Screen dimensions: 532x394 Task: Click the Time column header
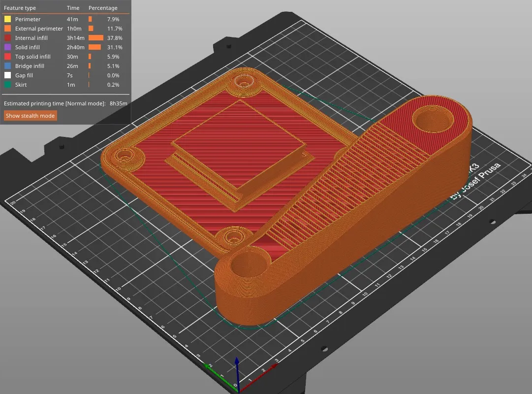[73, 8]
